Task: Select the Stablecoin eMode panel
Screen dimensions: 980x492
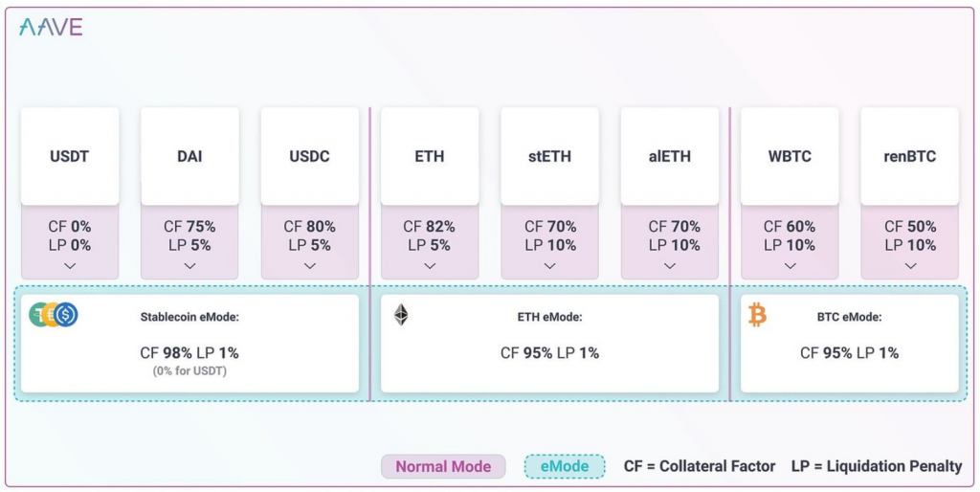Action: 190,344
